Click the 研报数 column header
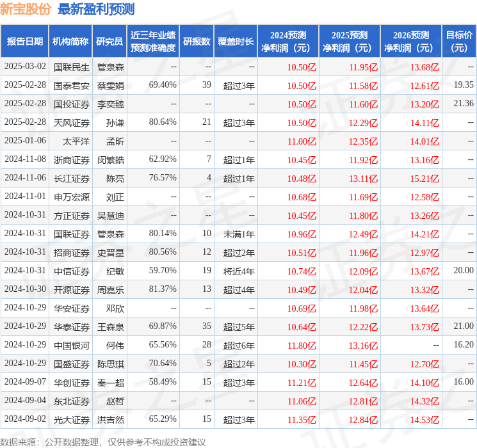Image resolution: width=477 pixels, height=448 pixels. point(197,41)
